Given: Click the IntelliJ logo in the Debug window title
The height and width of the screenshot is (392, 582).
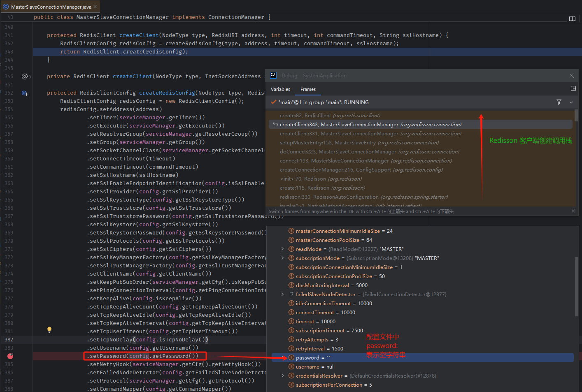Looking at the screenshot, I should (x=273, y=75).
